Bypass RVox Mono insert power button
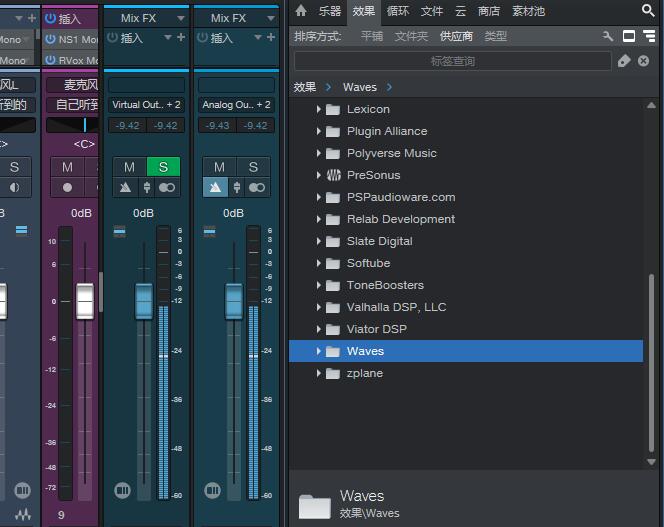Image resolution: width=664 pixels, height=527 pixels. pyautogui.click(x=50, y=60)
